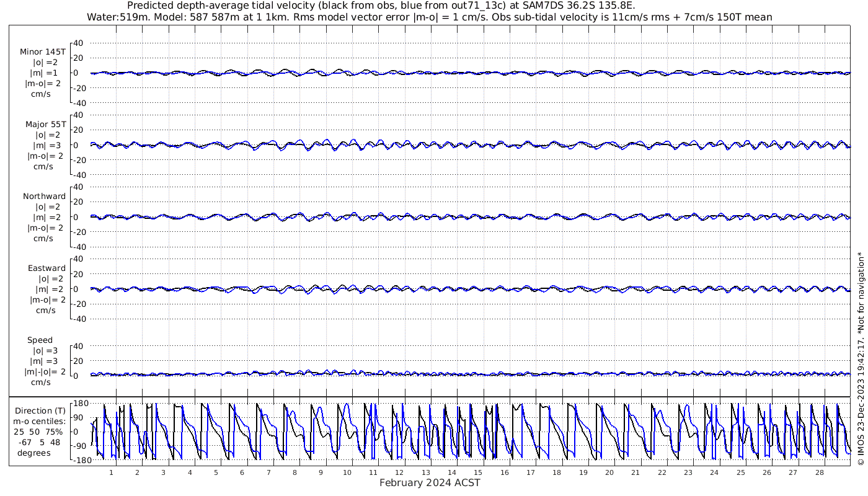Click the 20 tick of the Northward axis
Image resolution: width=868 pixels, height=496 pixels.
click(78, 201)
